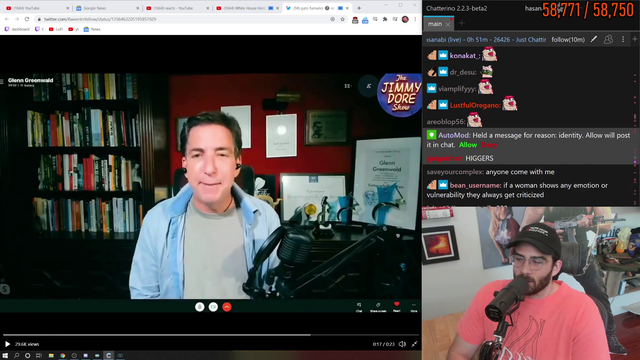
Task: Allow the AutoMod held message
Action: [468, 145]
